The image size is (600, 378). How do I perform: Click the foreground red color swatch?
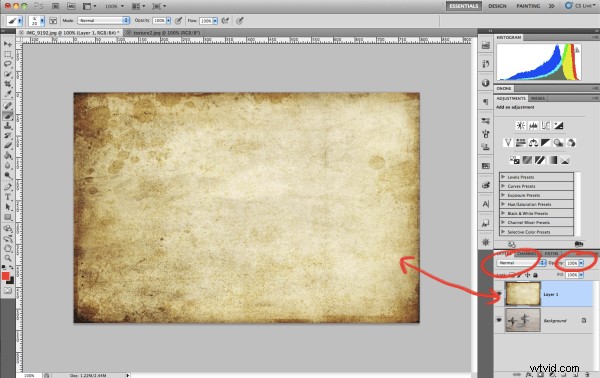tap(5, 276)
